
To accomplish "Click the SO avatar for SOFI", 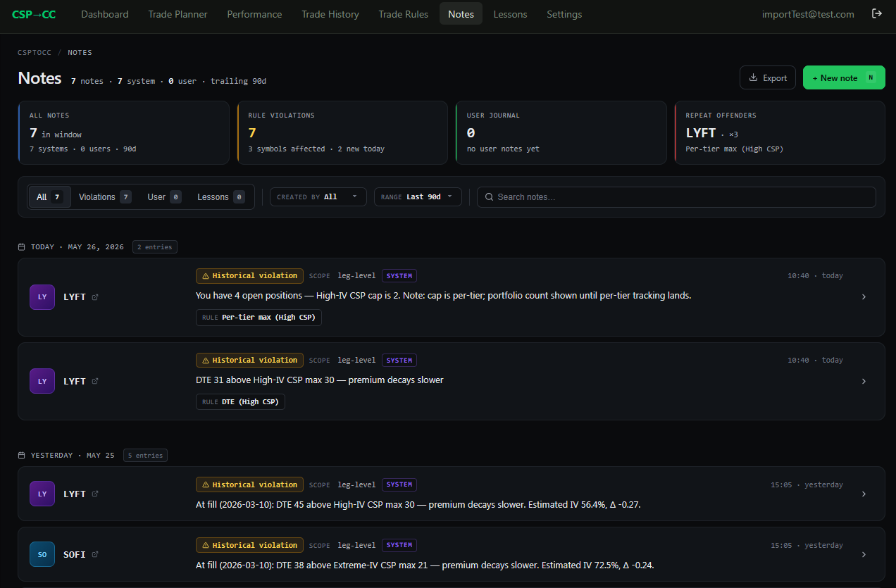I will point(42,555).
